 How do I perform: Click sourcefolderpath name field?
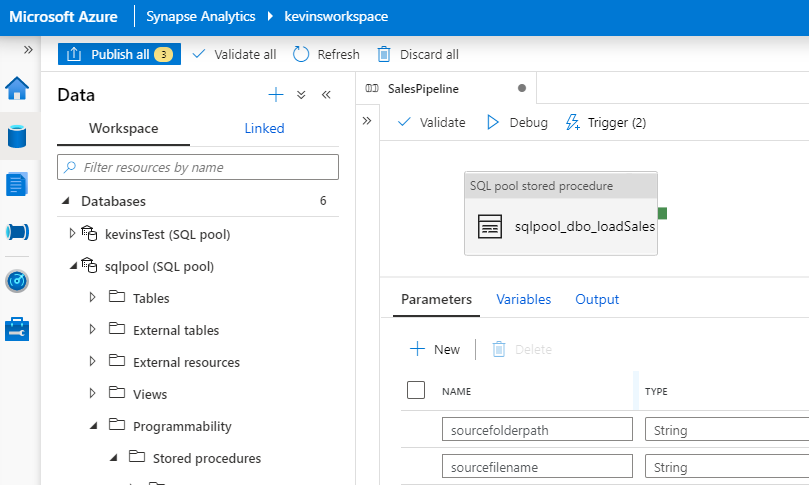(x=537, y=429)
